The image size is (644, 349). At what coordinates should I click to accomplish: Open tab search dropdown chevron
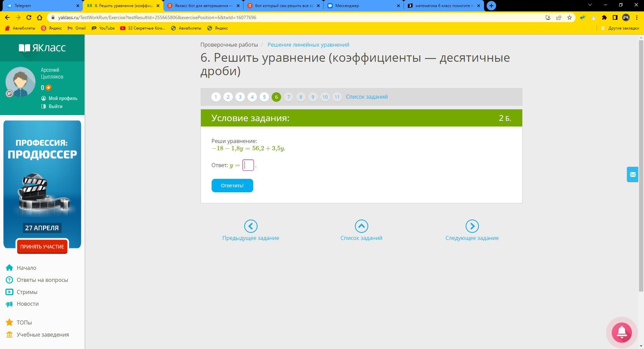pos(590,5)
